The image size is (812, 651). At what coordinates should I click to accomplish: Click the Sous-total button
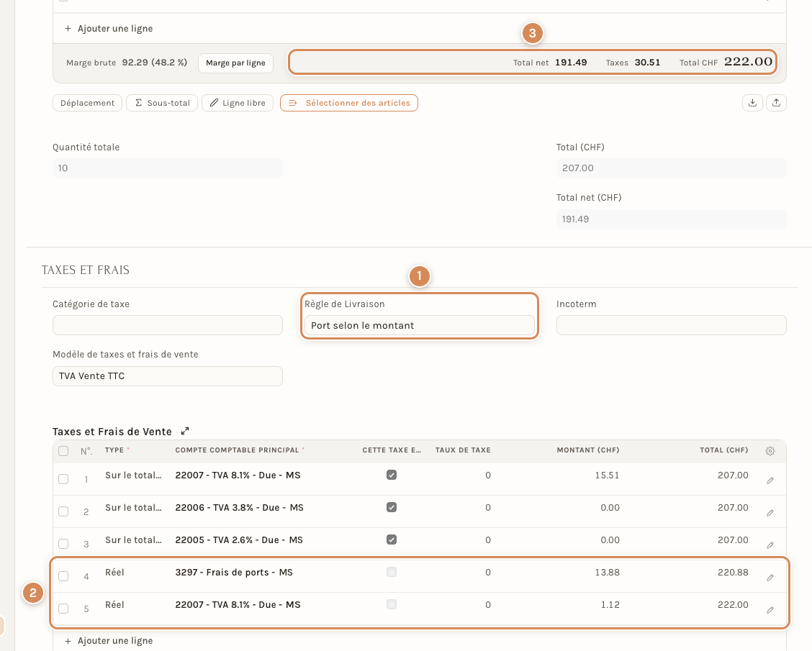point(162,103)
